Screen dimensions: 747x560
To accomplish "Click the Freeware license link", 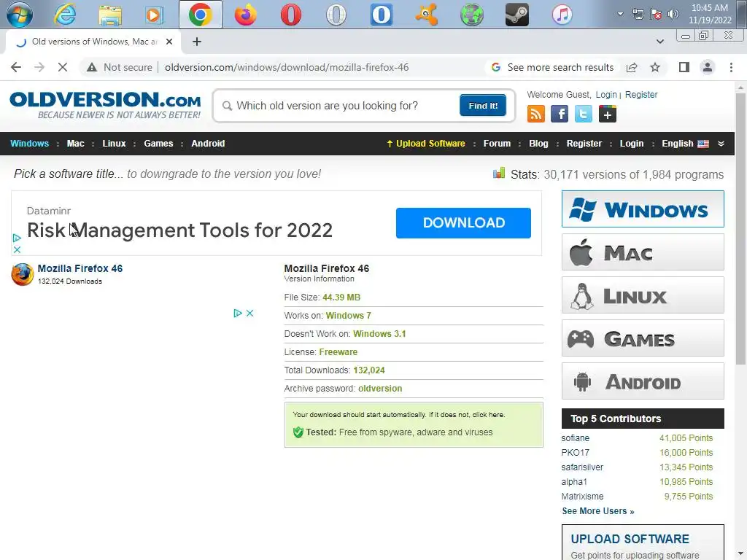I will coord(338,352).
